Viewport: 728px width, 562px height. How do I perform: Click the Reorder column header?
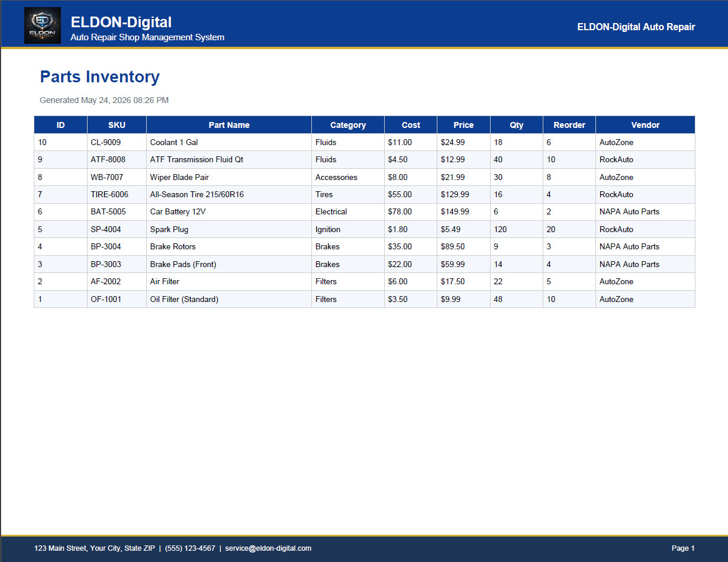(569, 125)
